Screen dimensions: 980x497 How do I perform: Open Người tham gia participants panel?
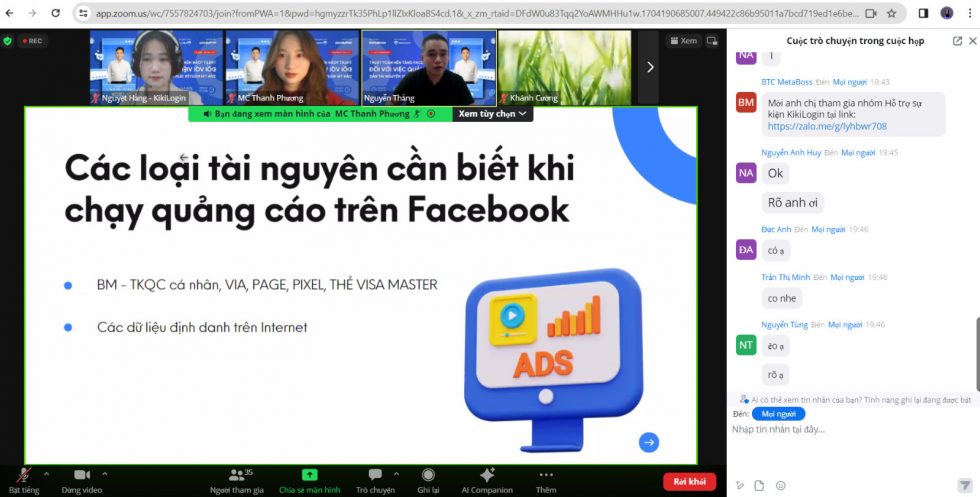point(237,475)
